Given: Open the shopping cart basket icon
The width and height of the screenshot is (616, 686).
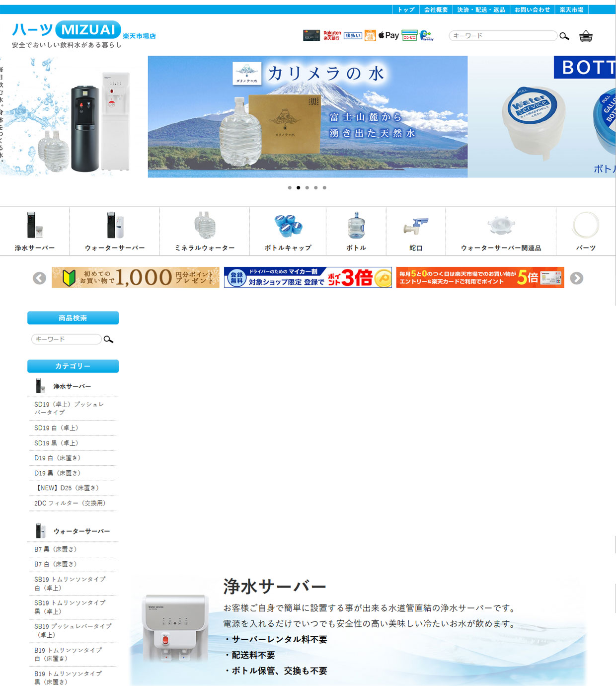Looking at the screenshot, I should click(x=586, y=36).
